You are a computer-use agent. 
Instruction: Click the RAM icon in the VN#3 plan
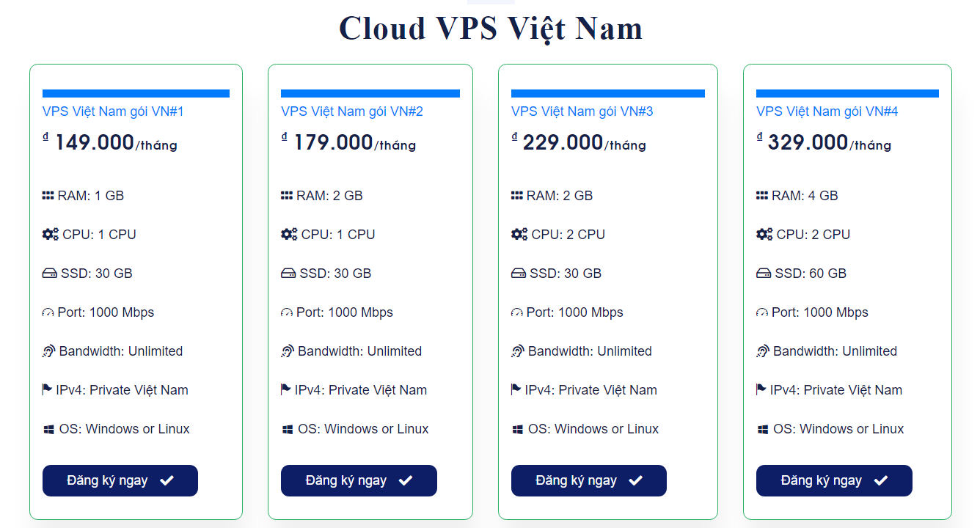click(517, 196)
